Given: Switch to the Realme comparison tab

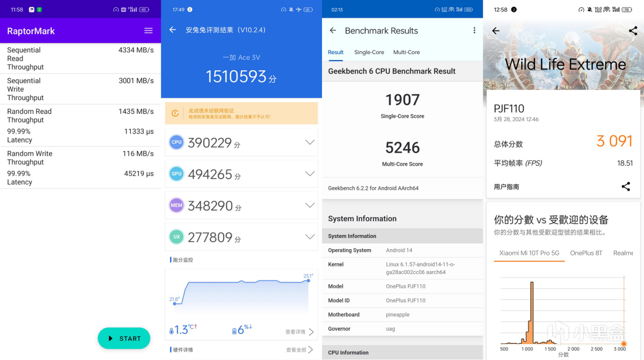Looking at the screenshot, I should 623,253.
